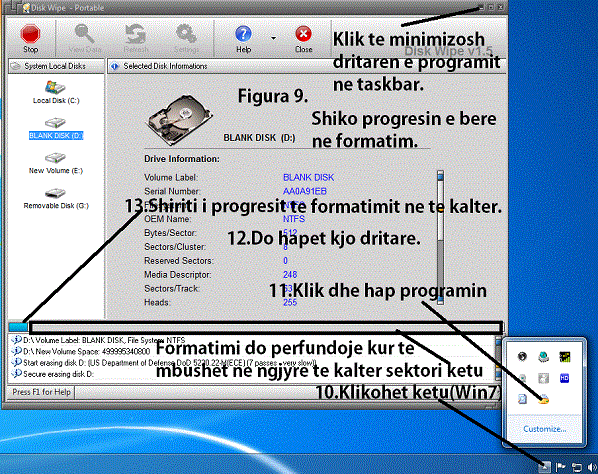The height and width of the screenshot is (474, 598).
Task: Open Settings from the gear icon
Action: click(x=186, y=38)
